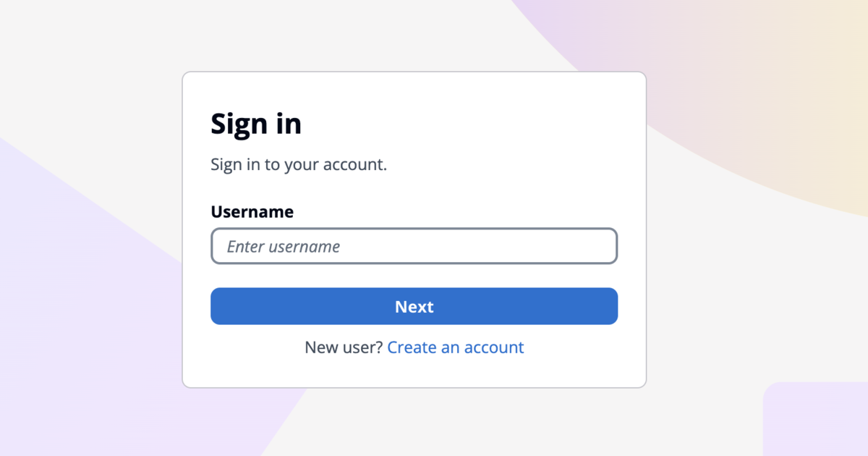
Task: Click the lavender rounded square in bottom-right background
Action: [817, 420]
